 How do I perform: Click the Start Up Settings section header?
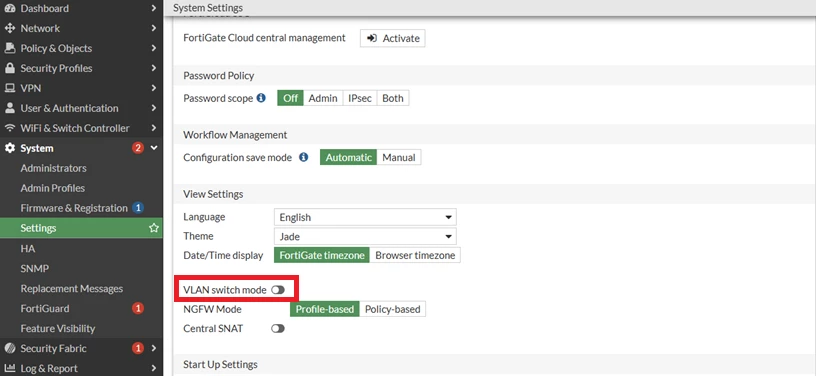220,364
